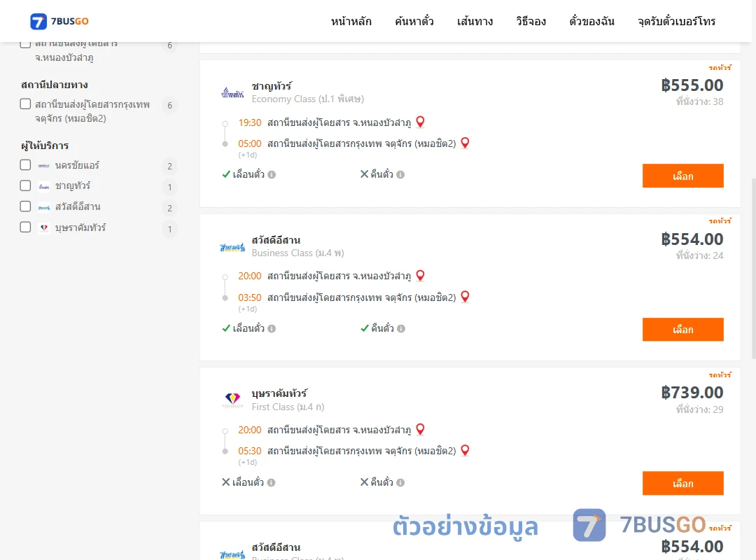
Task: Click the สถานีปลายทาง filter heading
Action: coord(55,85)
